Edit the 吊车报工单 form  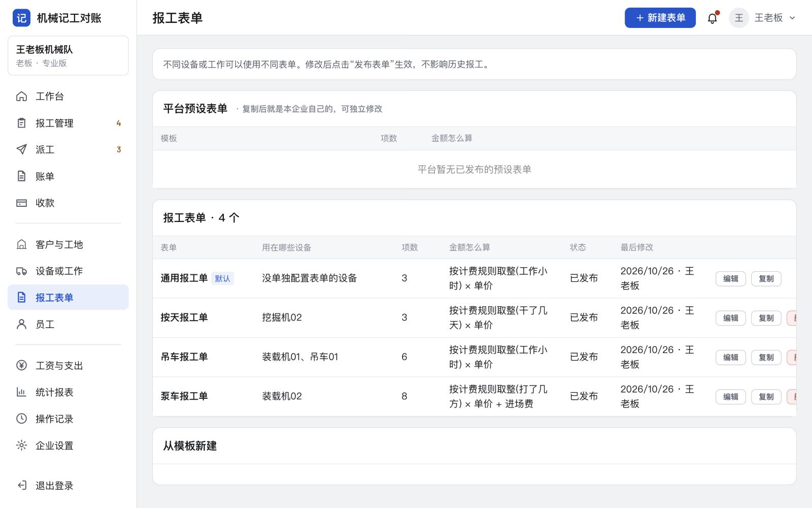coord(730,357)
